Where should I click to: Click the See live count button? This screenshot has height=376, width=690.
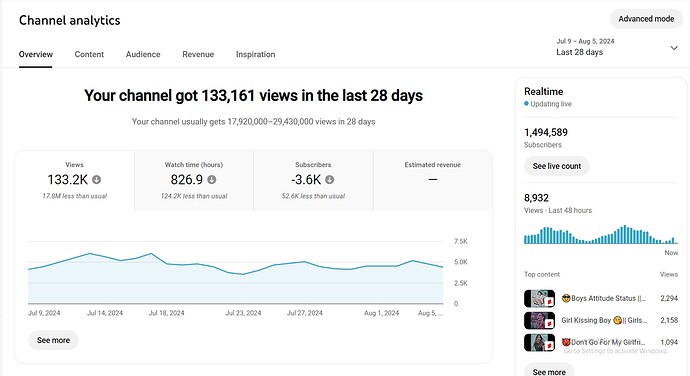pos(557,166)
